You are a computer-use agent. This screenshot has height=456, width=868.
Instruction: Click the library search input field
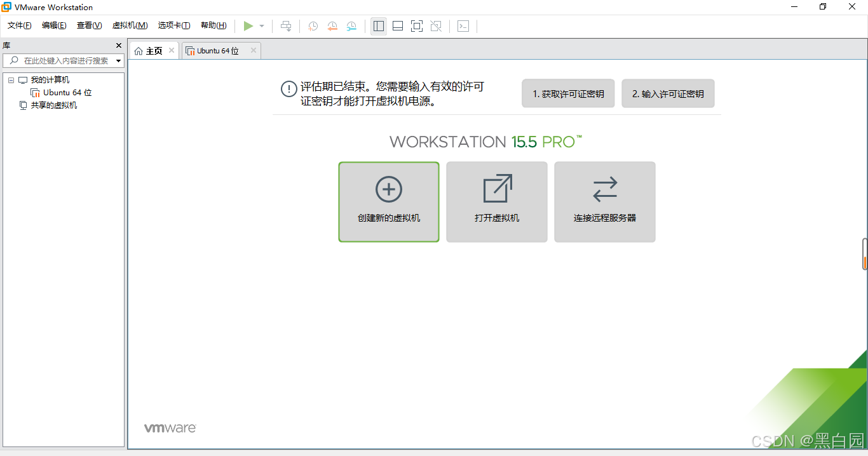coord(64,60)
